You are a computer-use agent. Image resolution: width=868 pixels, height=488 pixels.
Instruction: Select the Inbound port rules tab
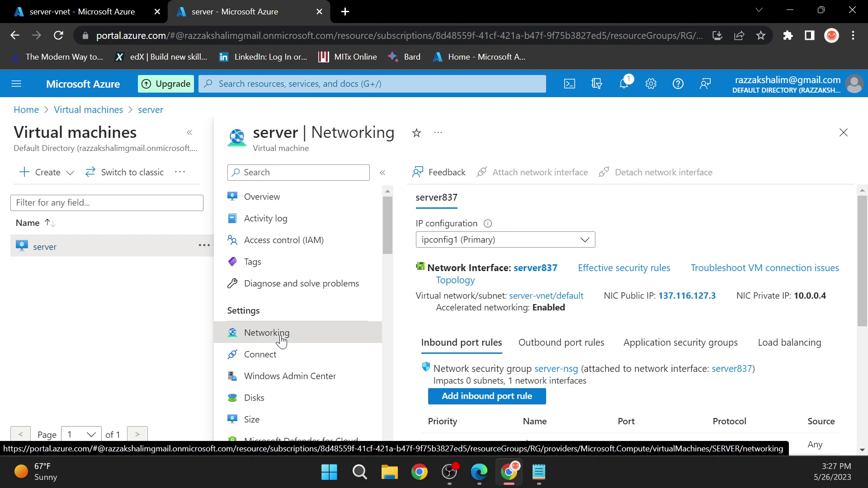click(x=462, y=342)
